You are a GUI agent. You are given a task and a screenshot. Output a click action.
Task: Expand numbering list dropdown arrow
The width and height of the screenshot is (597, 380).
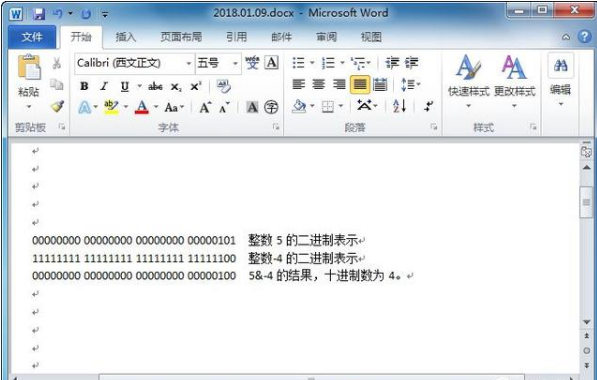point(342,63)
